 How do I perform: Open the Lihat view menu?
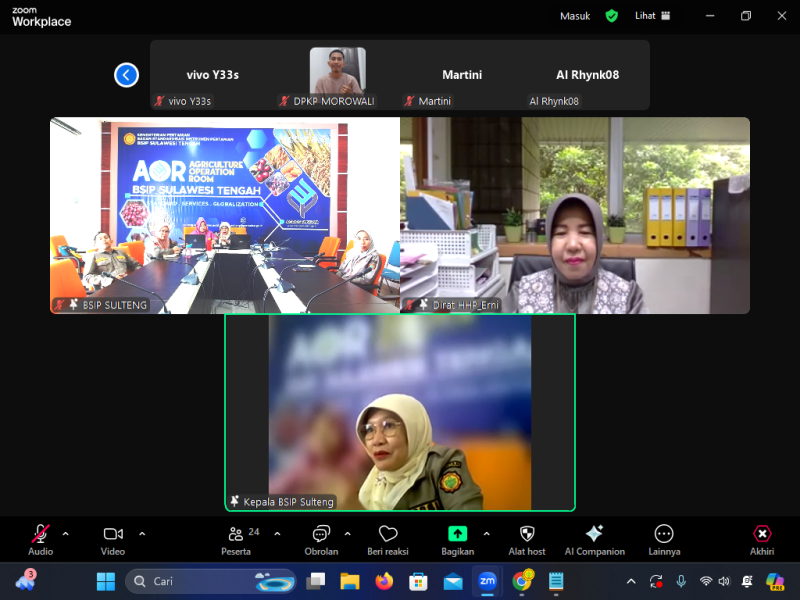coord(652,16)
